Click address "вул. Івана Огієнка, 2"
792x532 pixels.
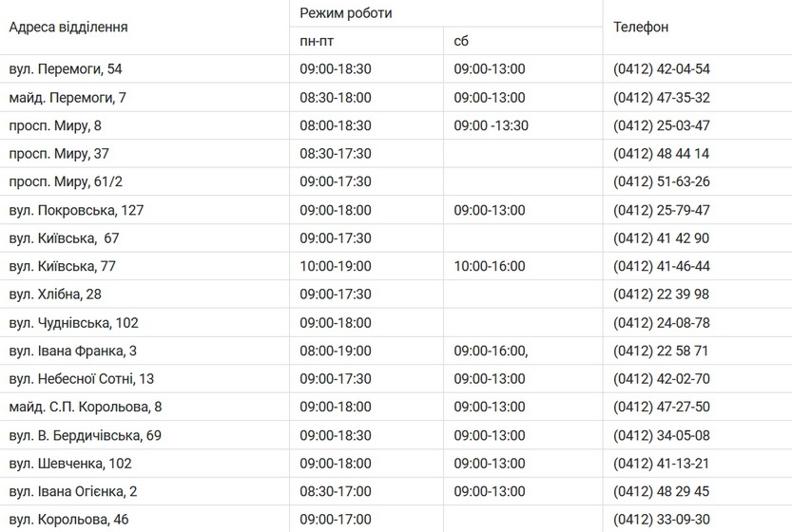click(x=73, y=491)
